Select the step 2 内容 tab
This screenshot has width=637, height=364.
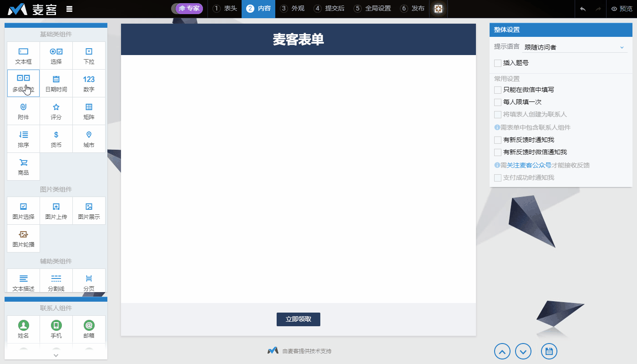click(x=258, y=9)
